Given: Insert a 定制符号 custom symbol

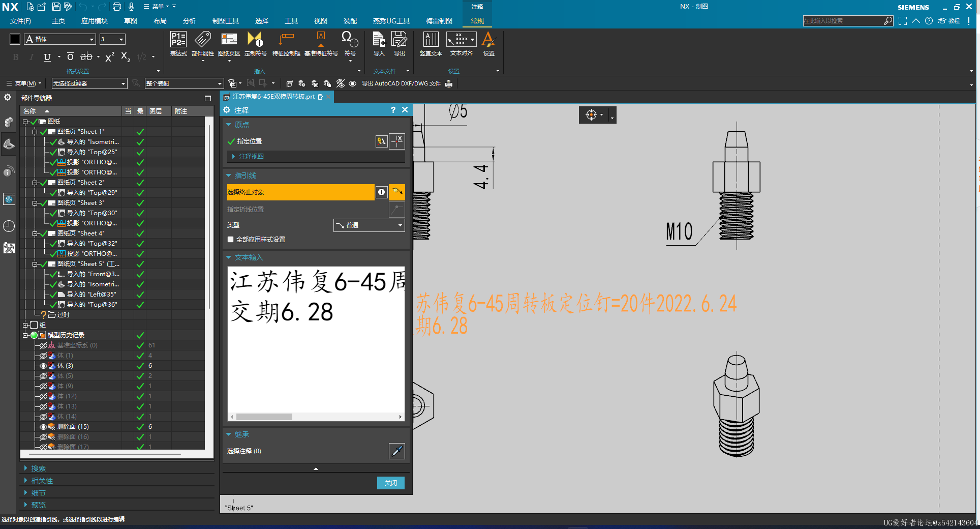Looking at the screenshot, I should (x=255, y=44).
